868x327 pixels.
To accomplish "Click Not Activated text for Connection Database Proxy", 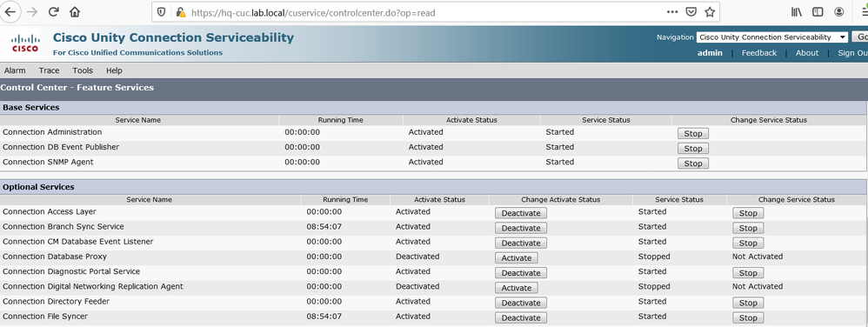I will coord(758,257).
